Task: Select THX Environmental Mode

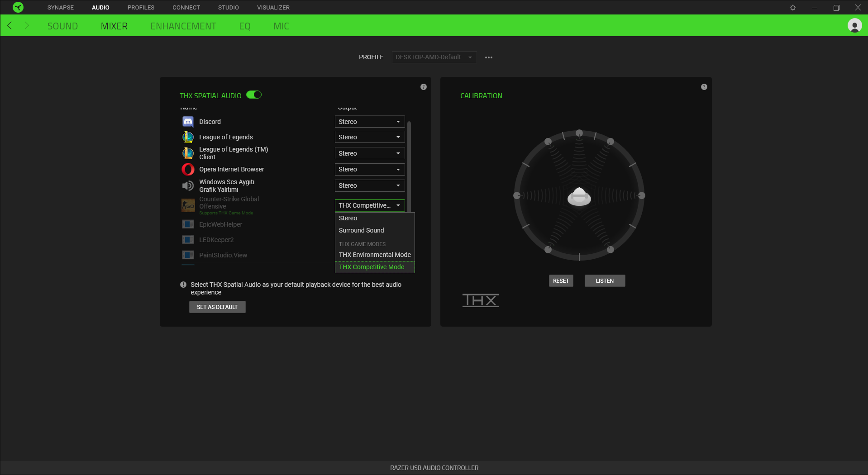Action: pos(375,255)
